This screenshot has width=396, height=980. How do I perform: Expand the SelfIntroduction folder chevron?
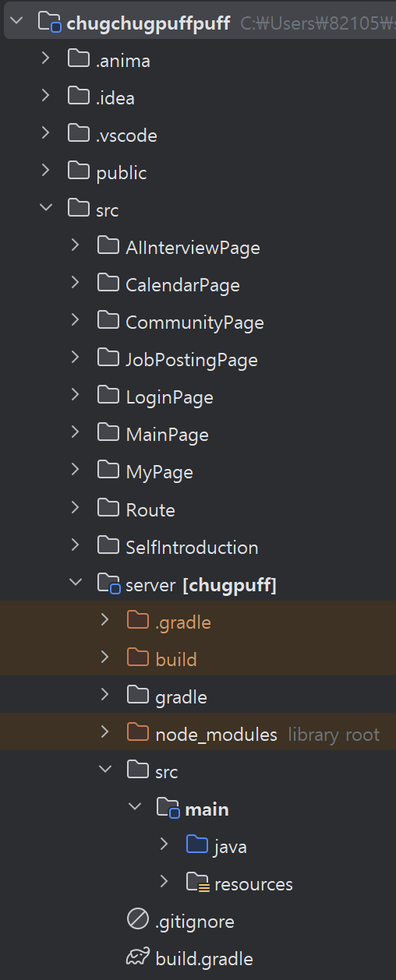coord(76,545)
